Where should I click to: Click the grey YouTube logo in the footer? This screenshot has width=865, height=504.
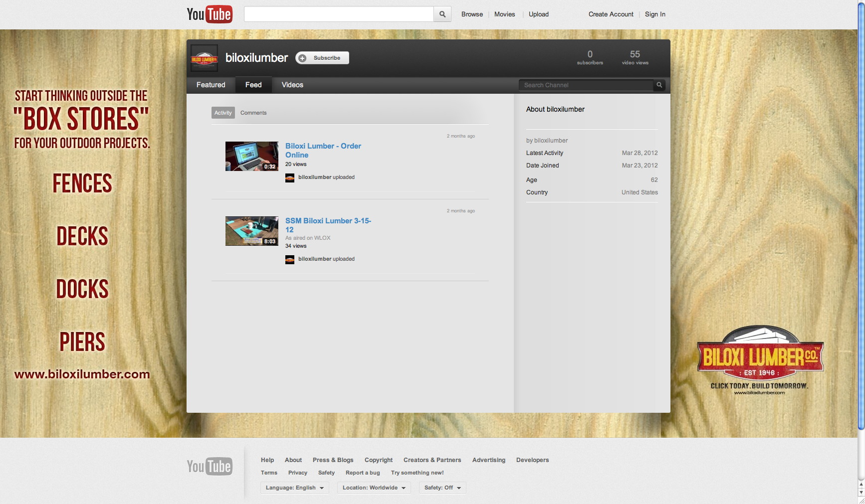click(209, 466)
